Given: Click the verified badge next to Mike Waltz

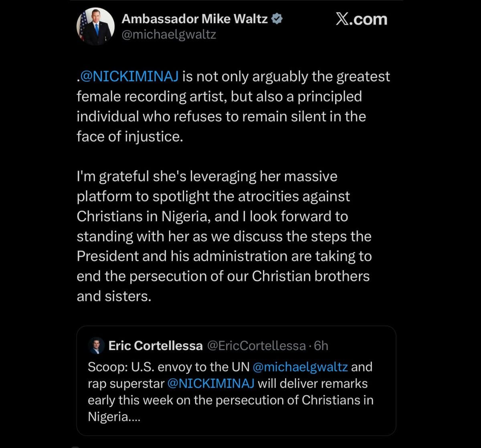Looking at the screenshot, I should coord(277,18).
